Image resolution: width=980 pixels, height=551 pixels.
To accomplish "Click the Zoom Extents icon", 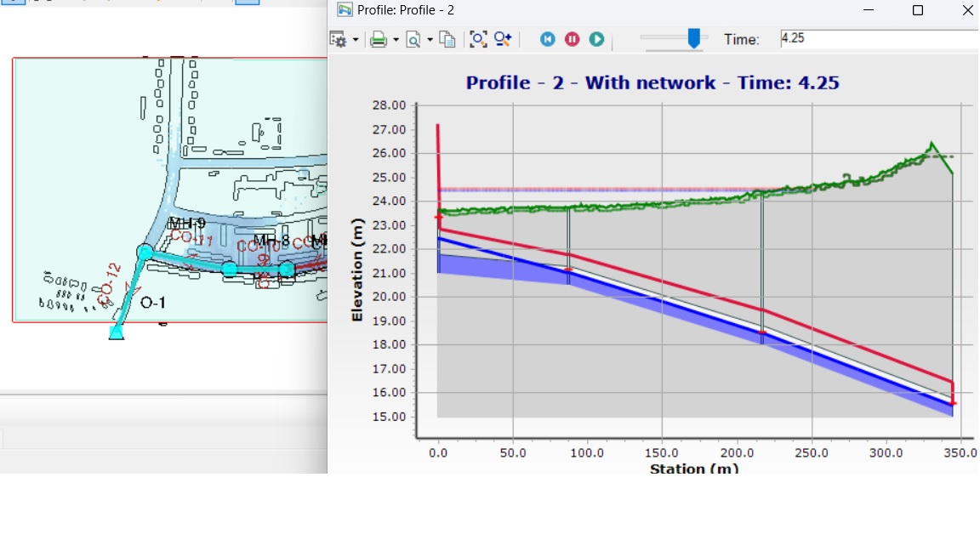I will [477, 39].
